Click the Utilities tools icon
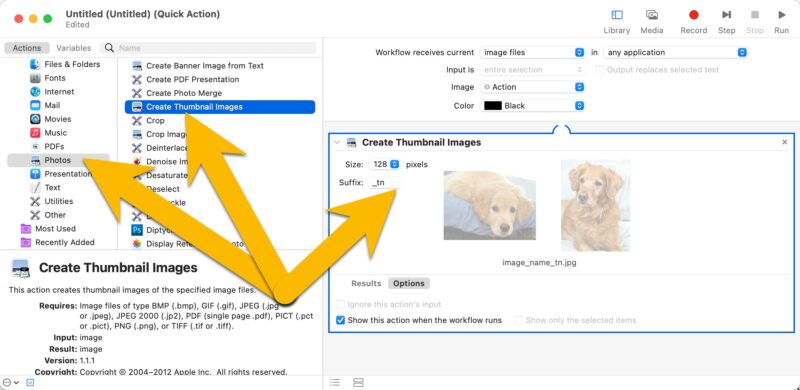The height and width of the screenshot is (390, 800). (x=35, y=201)
